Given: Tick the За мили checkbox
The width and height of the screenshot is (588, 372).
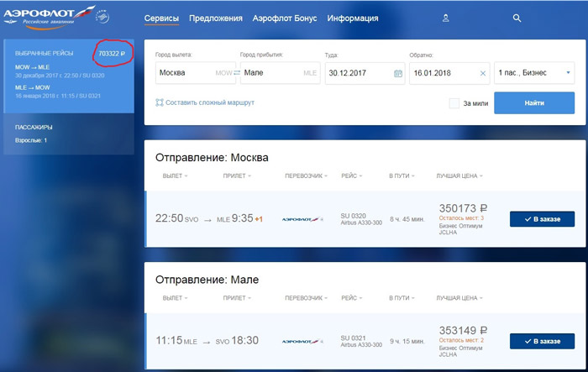Looking at the screenshot, I should click(x=454, y=103).
